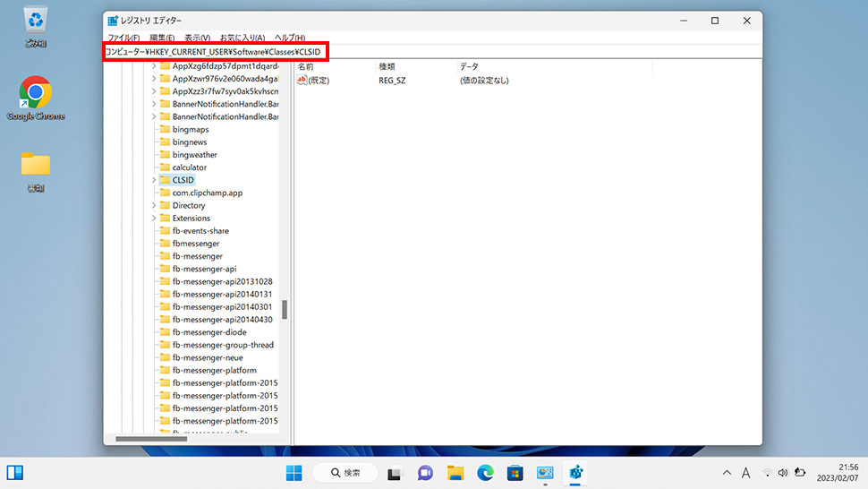
Task: Select the fb-messenger-api key
Action: pyautogui.click(x=204, y=270)
